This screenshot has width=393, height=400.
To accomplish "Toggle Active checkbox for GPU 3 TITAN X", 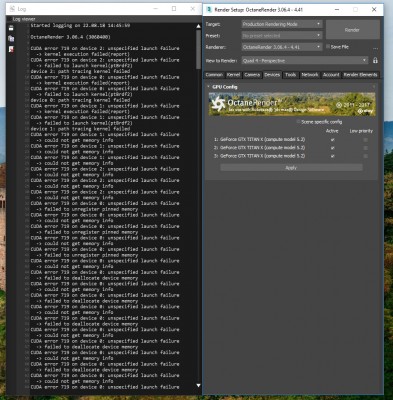I will [332, 156].
